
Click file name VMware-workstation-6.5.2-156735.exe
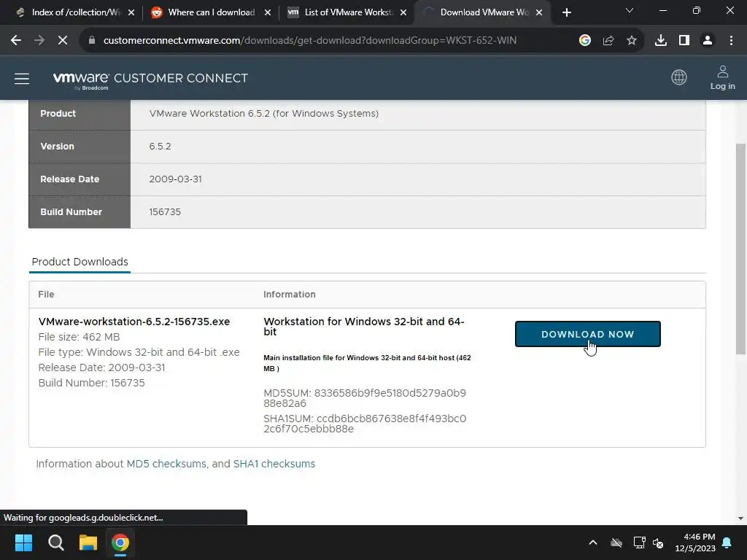coord(134,322)
